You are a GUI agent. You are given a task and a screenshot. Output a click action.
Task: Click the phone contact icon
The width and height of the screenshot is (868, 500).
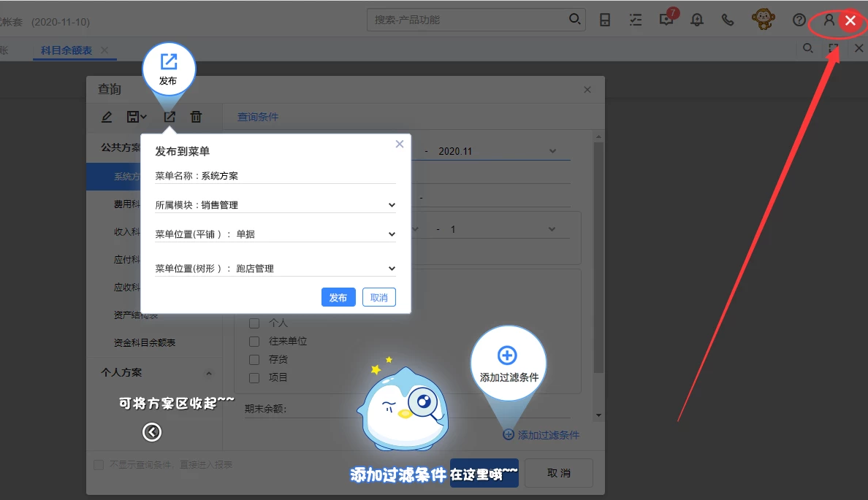coord(728,20)
